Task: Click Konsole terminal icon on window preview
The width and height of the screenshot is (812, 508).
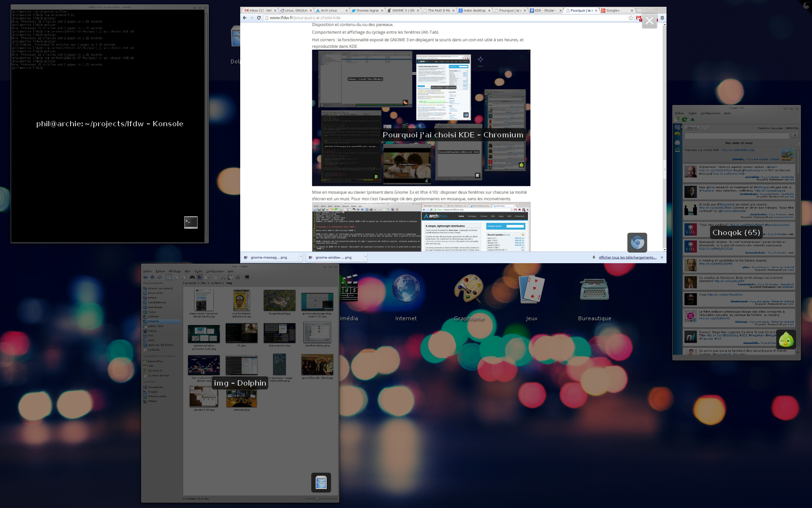Action: tap(191, 222)
